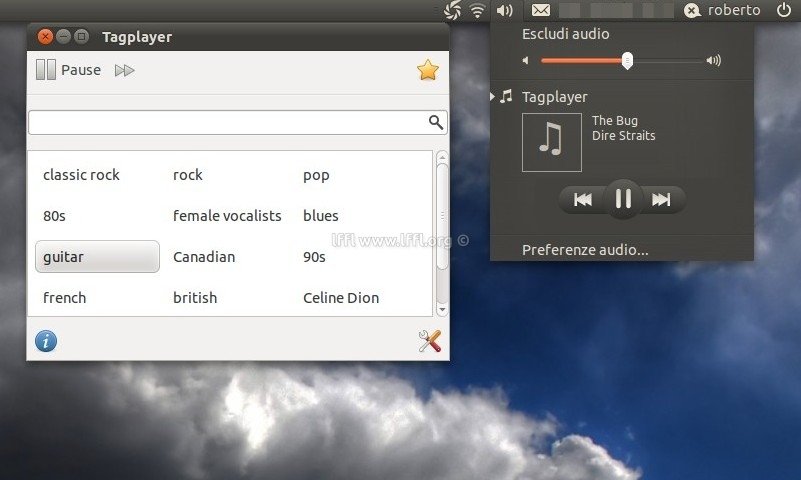Toggle pause in the sound menu
Viewport: 801px width, 480px height.
[x=622, y=199]
